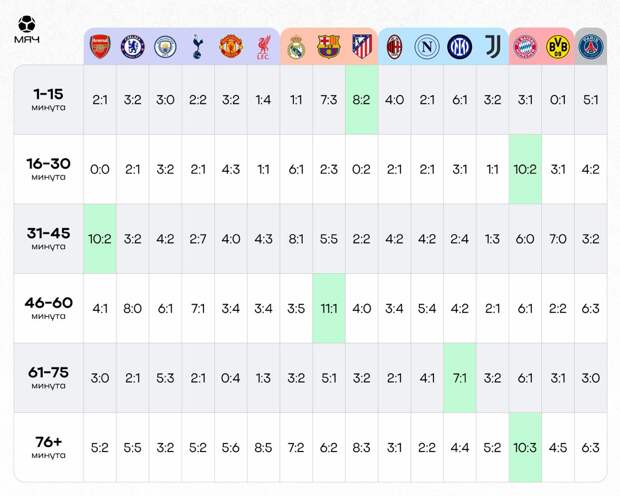Click the Napoli club logo
620x496 pixels.
point(427,46)
